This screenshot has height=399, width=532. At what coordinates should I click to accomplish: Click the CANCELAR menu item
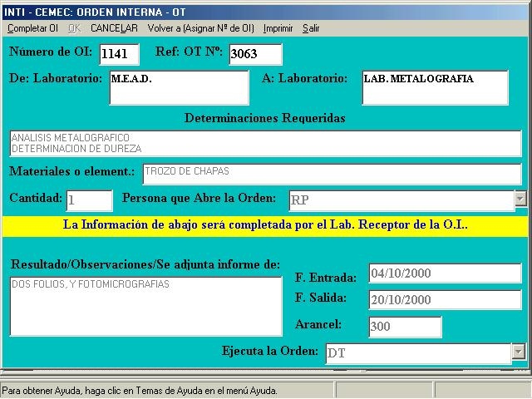114,28
